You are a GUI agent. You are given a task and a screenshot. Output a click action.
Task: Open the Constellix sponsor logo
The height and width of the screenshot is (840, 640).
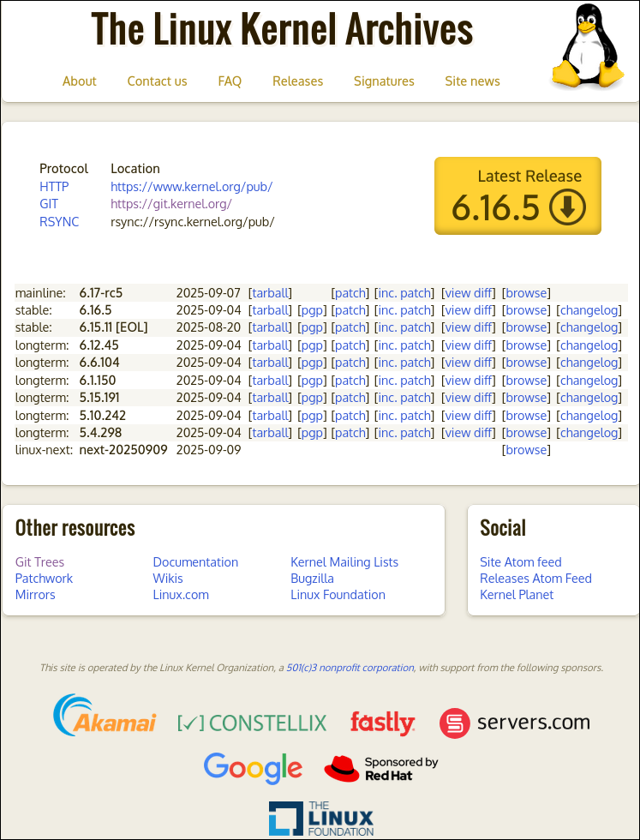(252, 723)
